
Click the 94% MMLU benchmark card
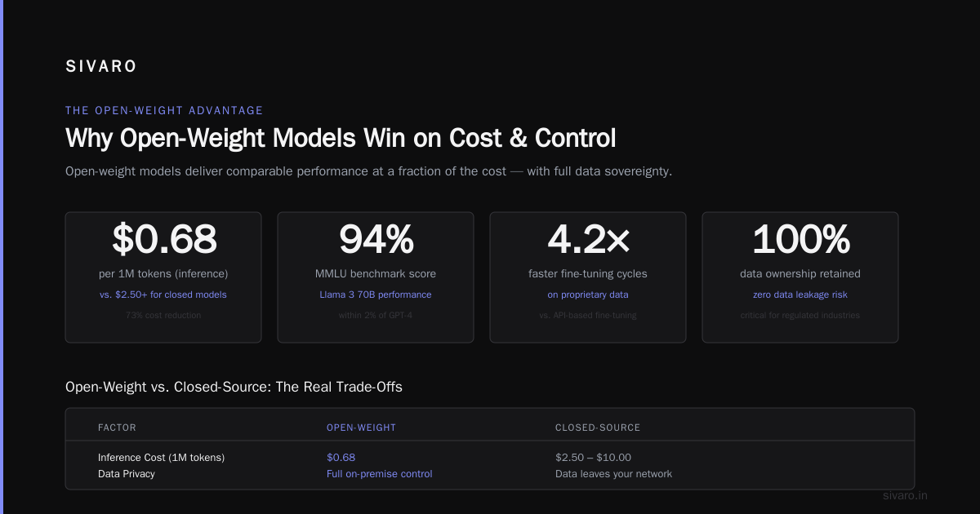(376, 277)
